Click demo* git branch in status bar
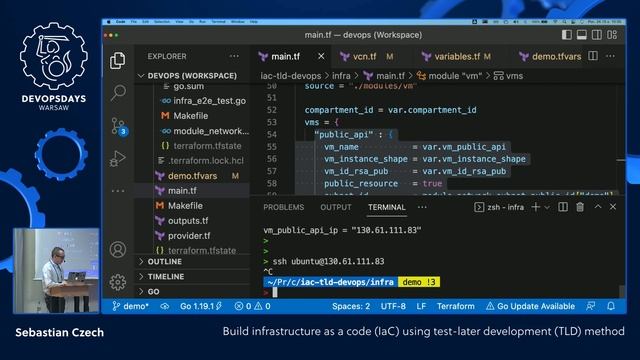640x360 pixels. pyautogui.click(x=131, y=306)
